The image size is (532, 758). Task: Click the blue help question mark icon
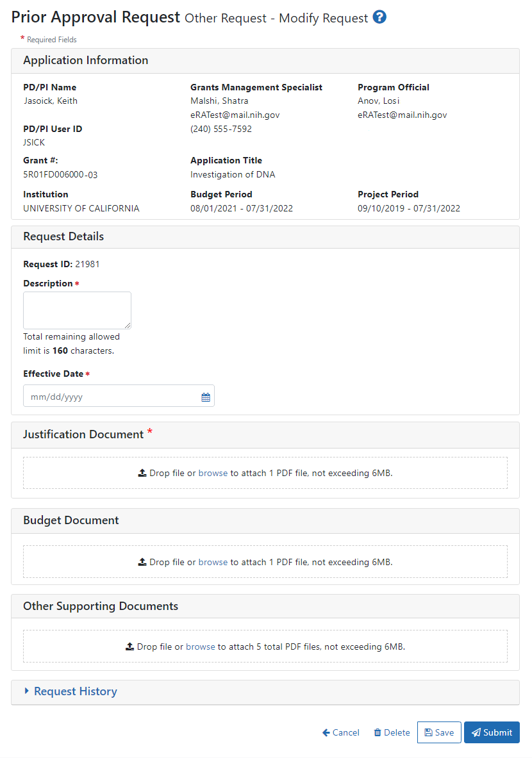pos(379,17)
